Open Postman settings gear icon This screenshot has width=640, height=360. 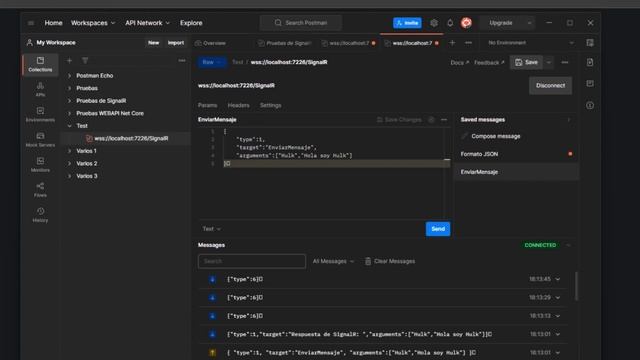(x=434, y=23)
